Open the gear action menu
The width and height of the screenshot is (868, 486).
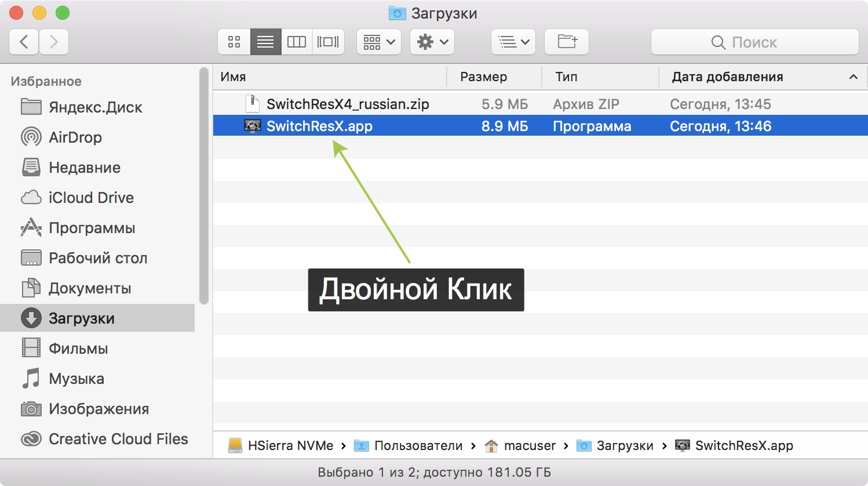pos(432,42)
